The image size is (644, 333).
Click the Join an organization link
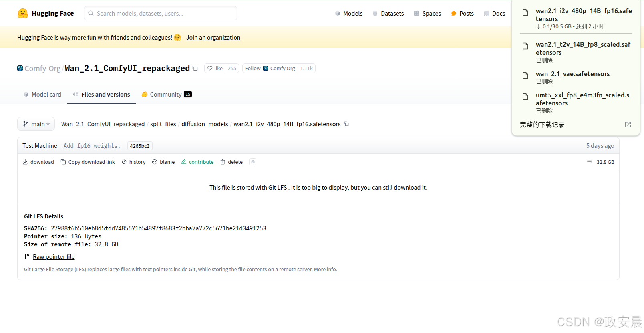pyautogui.click(x=213, y=37)
